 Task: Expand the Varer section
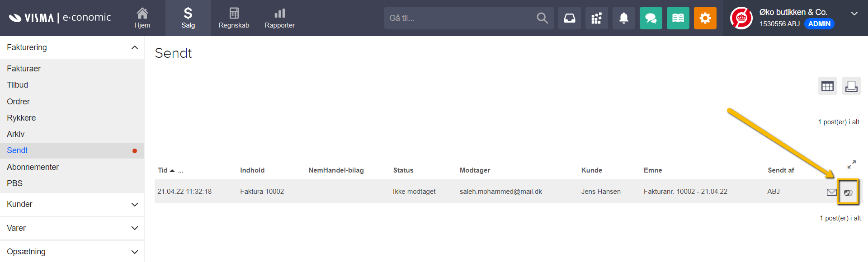coord(134,228)
